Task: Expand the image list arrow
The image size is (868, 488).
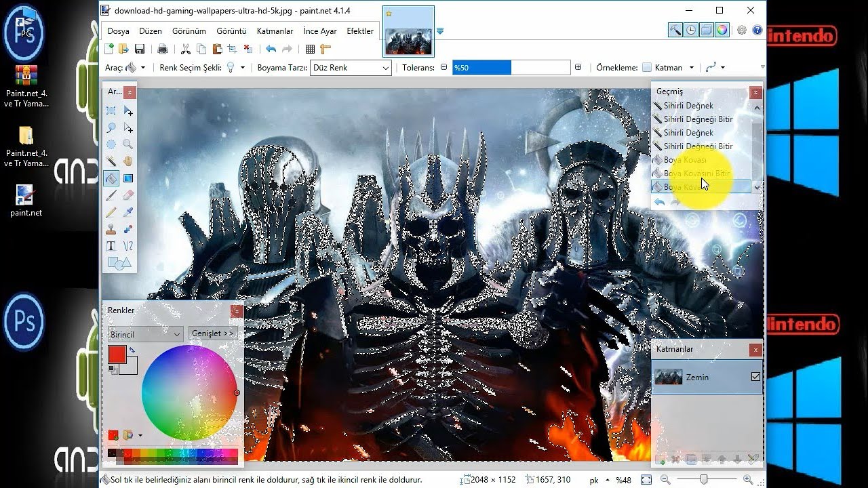Action: (440, 31)
